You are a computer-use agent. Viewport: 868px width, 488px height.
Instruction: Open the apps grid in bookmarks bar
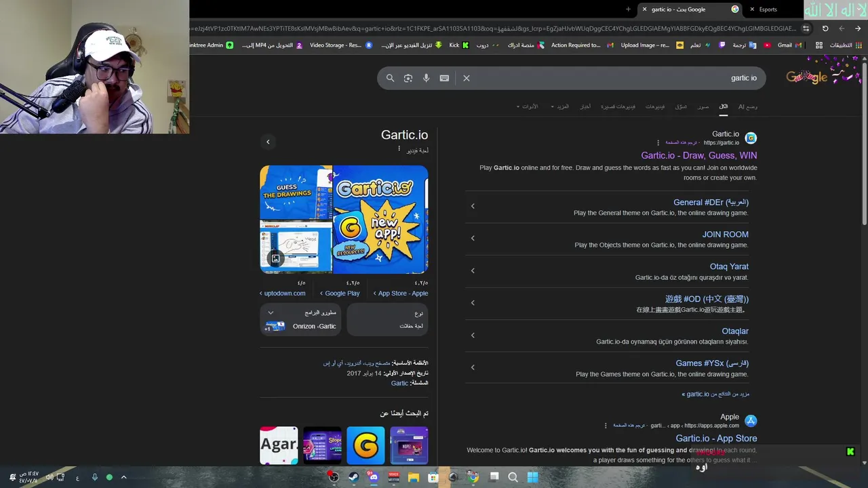tap(819, 45)
